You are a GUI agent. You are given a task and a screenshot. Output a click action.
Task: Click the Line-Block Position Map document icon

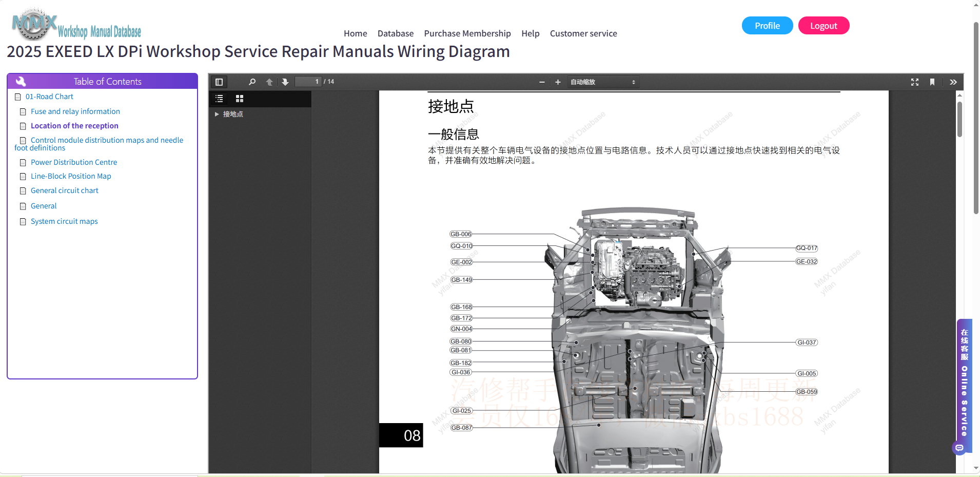(x=23, y=177)
